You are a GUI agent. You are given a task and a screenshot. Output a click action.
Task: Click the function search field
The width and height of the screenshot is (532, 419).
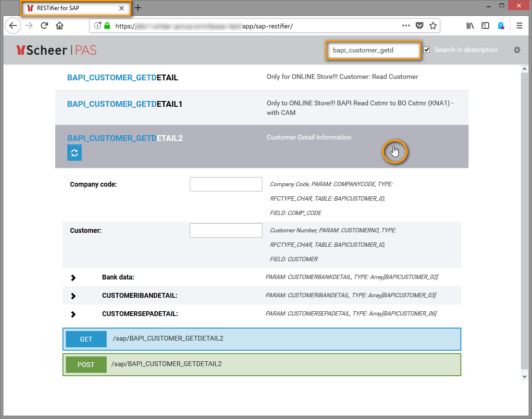(373, 50)
